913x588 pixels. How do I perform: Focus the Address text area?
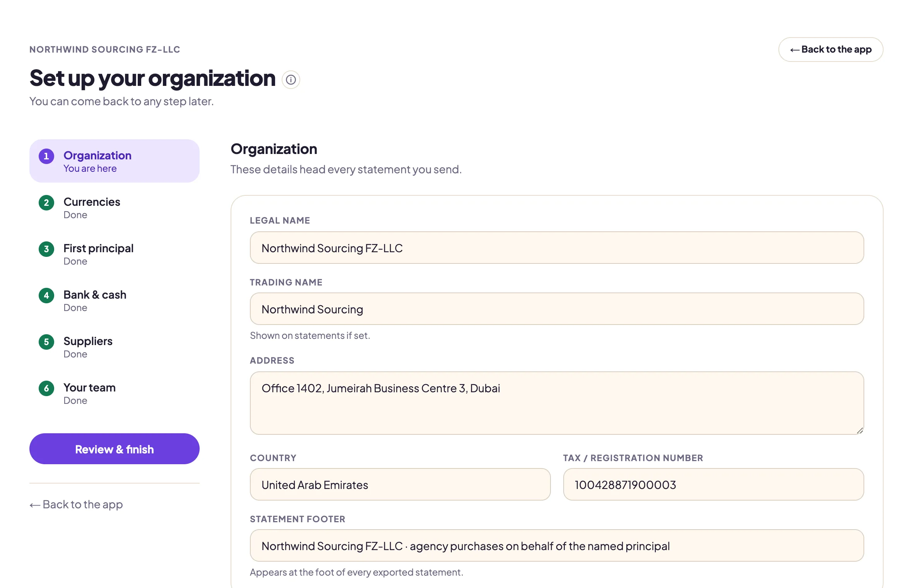[x=557, y=403]
